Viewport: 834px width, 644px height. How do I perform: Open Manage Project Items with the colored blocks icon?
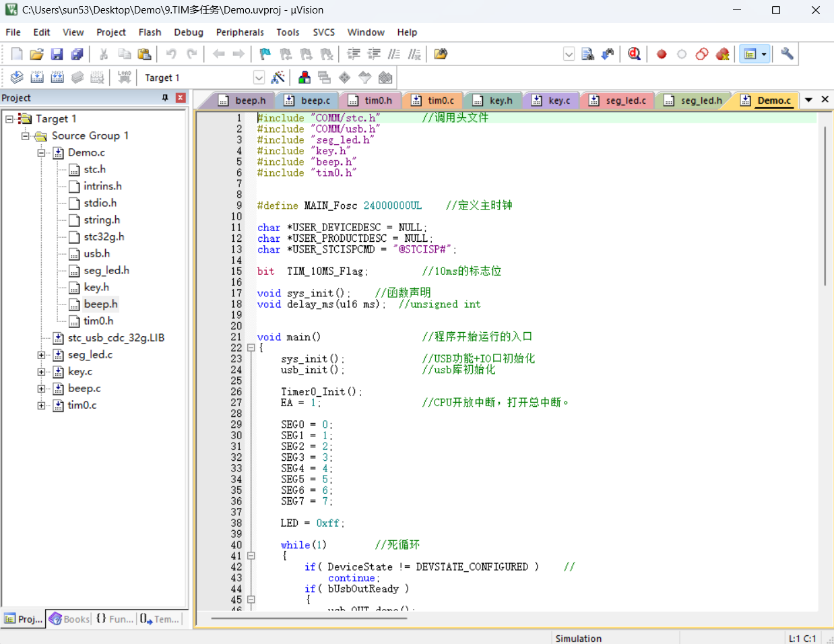(304, 77)
